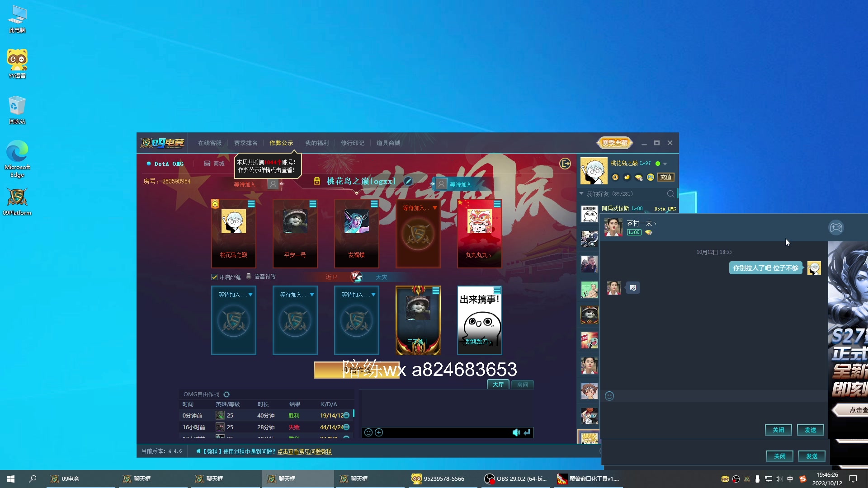Click the plus icon in lobby chat
The width and height of the screenshot is (868, 488).
tap(379, 432)
